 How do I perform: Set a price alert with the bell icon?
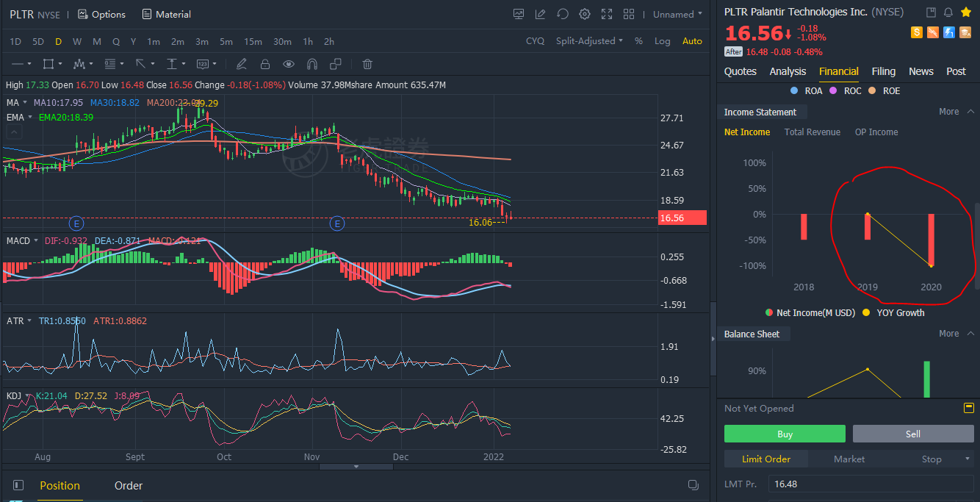tap(948, 12)
